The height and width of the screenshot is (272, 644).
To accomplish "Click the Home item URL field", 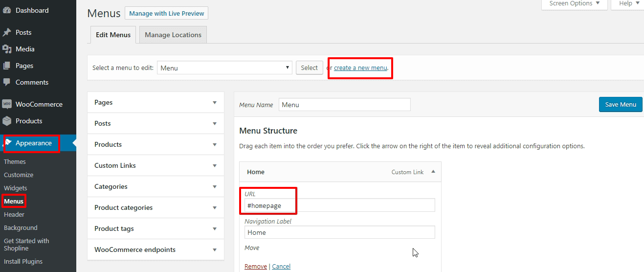I will (x=340, y=205).
